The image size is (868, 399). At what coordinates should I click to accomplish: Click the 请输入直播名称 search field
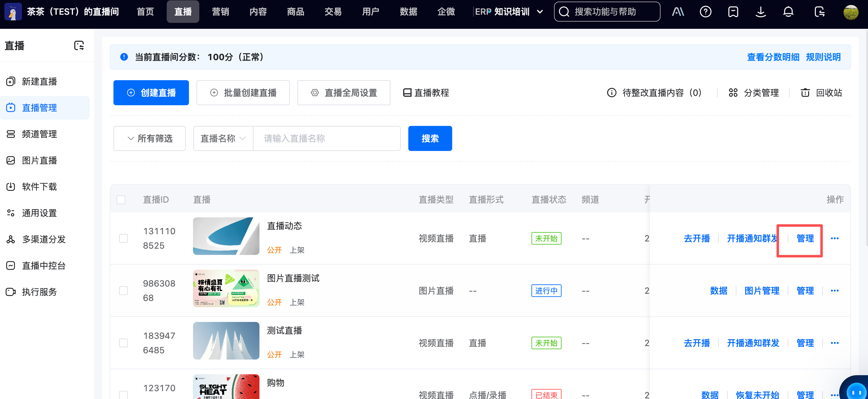click(326, 138)
